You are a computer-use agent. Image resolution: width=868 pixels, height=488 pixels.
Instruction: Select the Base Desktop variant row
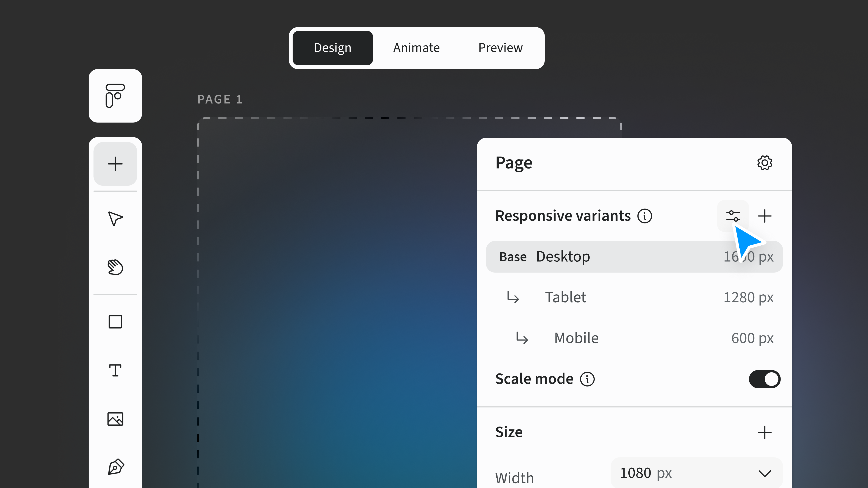634,257
